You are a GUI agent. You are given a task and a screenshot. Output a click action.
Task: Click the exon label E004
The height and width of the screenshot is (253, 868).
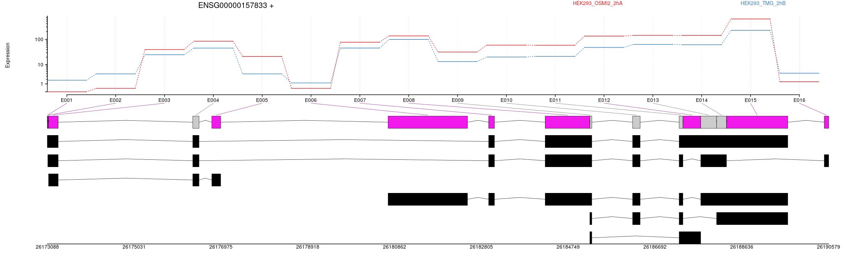[x=213, y=100]
